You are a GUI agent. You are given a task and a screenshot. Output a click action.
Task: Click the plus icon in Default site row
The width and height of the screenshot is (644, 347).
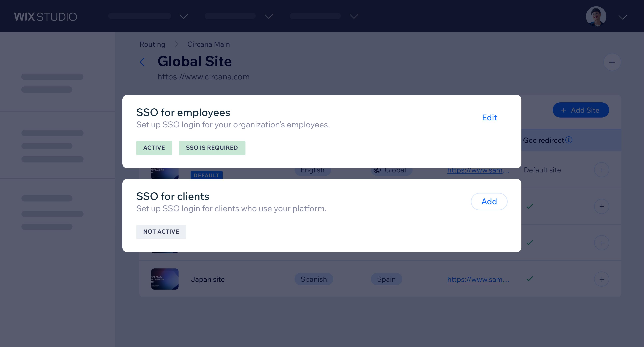[602, 170]
